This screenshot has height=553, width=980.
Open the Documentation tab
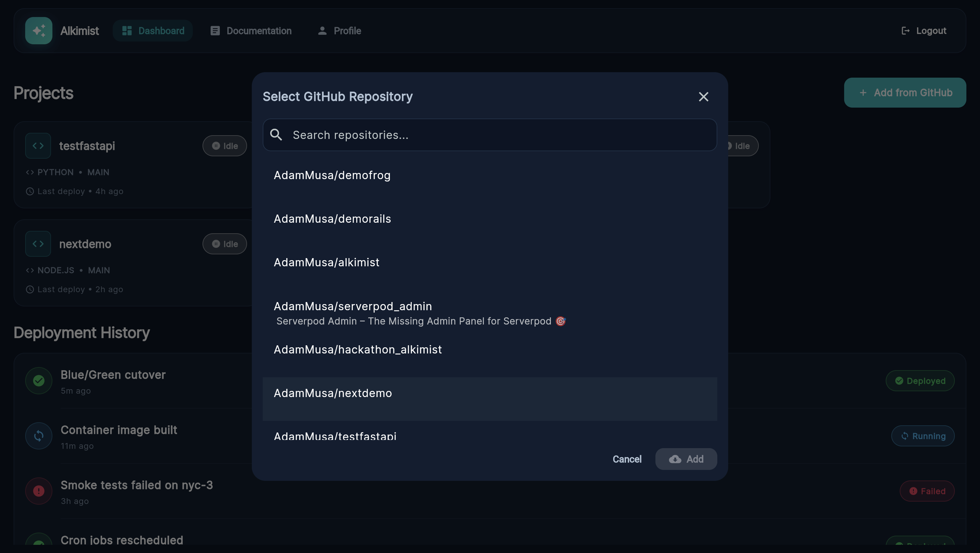point(251,31)
